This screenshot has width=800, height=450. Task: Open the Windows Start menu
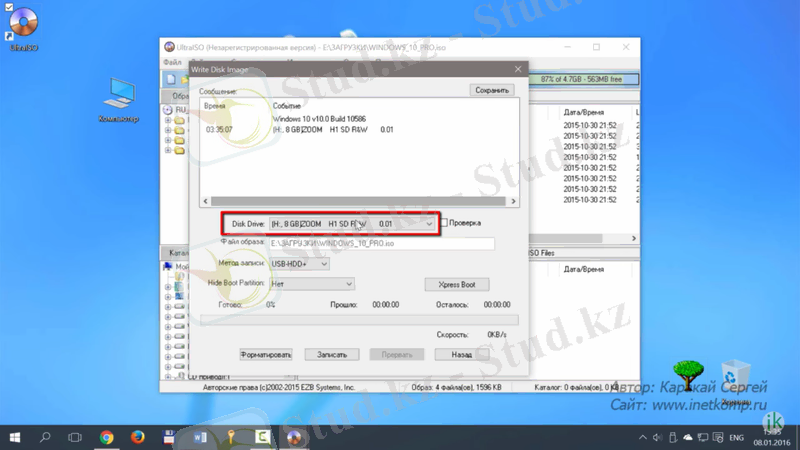[x=14, y=437]
